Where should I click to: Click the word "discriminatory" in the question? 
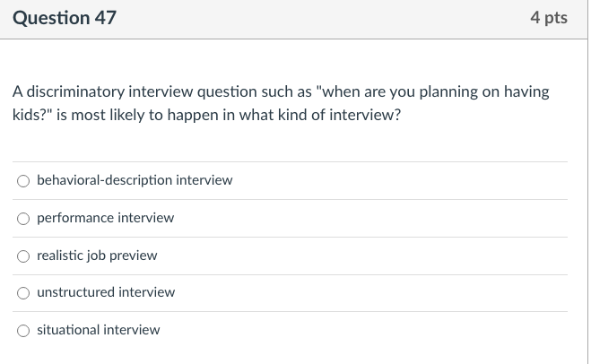(x=70, y=92)
